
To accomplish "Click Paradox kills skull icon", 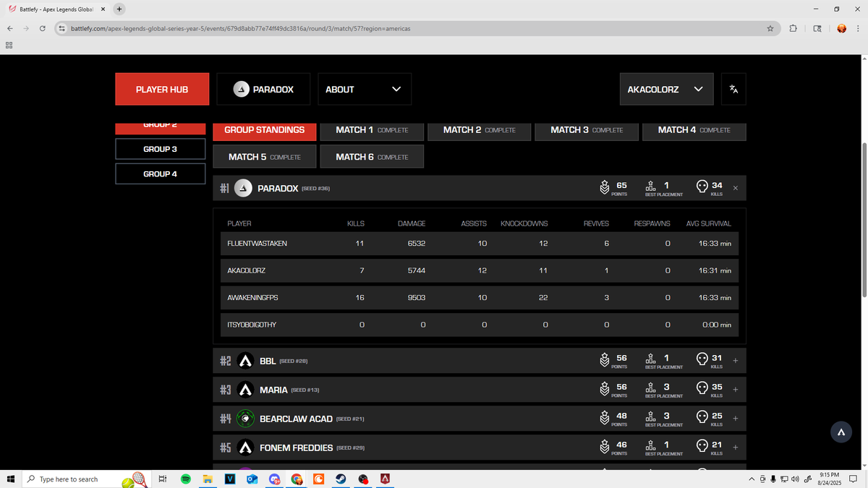I will click(x=702, y=187).
